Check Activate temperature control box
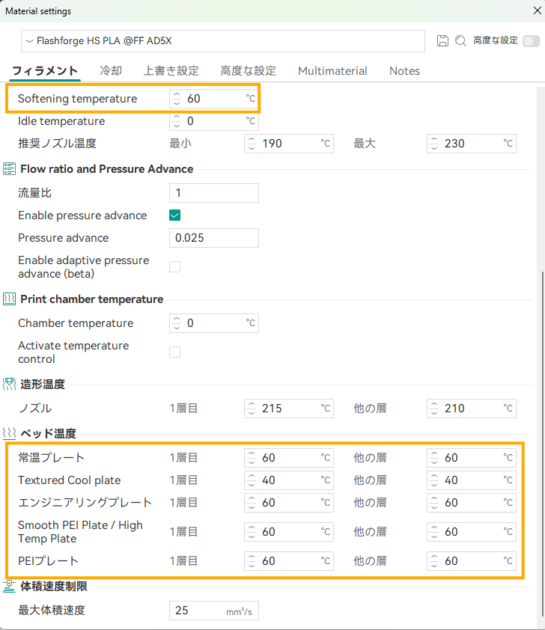This screenshot has width=545, height=630. pyautogui.click(x=175, y=352)
